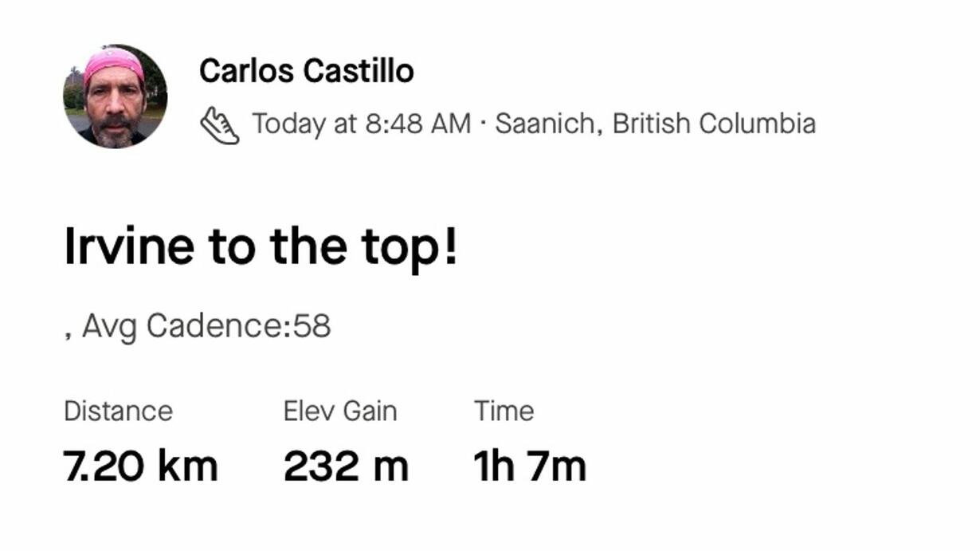980x551 pixels.
Task: Open the Carlos Castillo athlete name link
Action: point(307,71)
